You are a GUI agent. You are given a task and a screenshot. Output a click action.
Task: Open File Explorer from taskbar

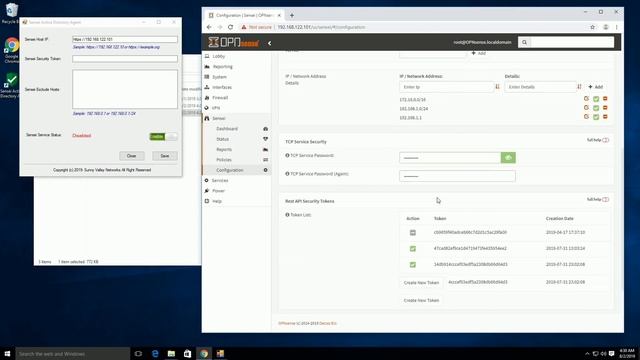(171, 353)
